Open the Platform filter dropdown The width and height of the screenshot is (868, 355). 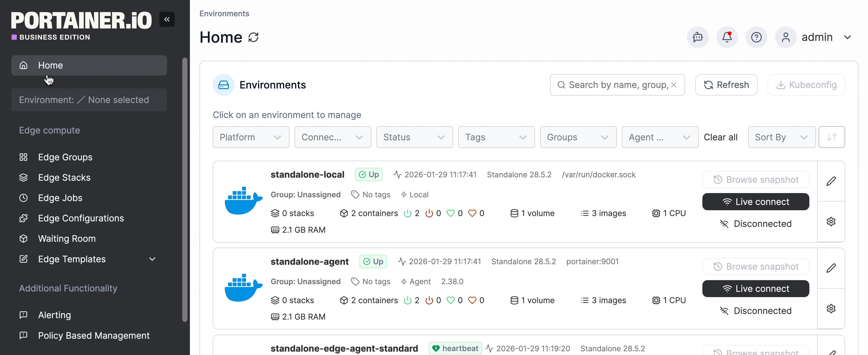coord(251,137)
